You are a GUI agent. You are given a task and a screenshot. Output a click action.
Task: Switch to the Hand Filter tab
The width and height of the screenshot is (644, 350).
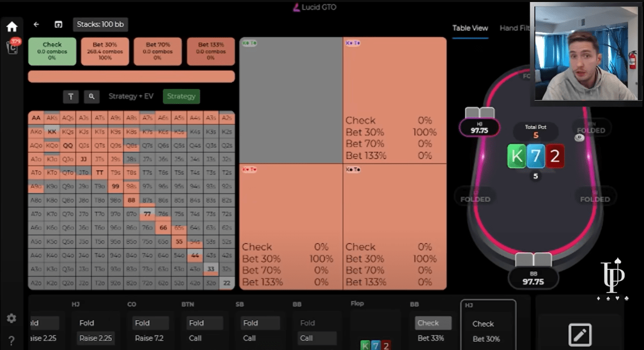pos(514,28)
